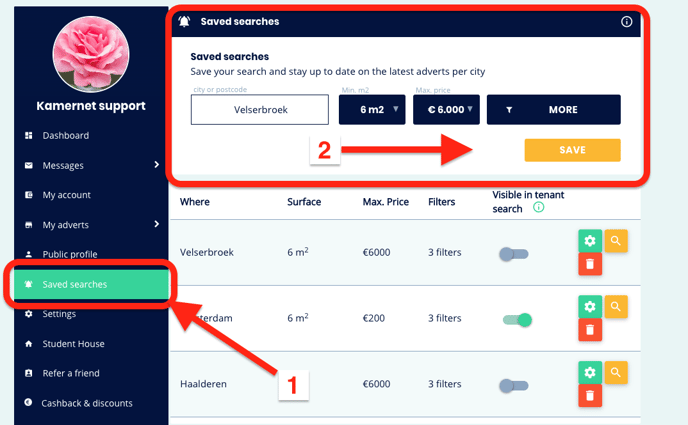Screen dimensions: 688x425
Task: Run the Velserbroek search via magnifier icon
Action: (x=616, y=241)
